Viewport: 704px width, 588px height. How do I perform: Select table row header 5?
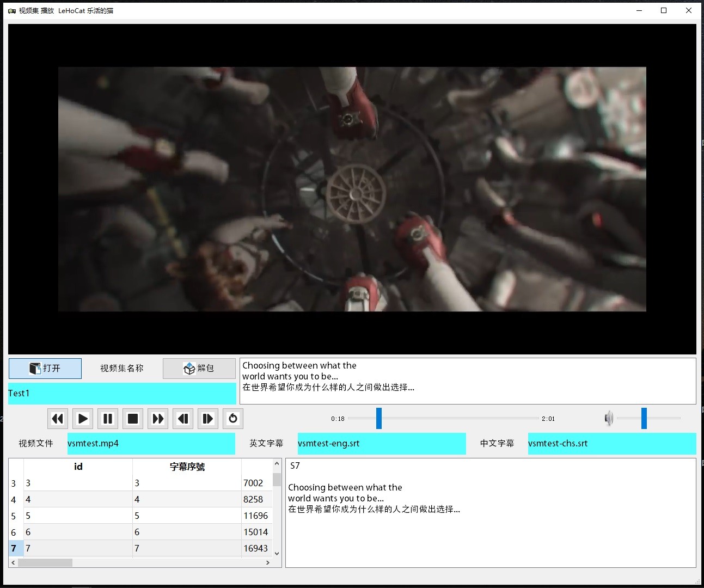pos(16,516)
